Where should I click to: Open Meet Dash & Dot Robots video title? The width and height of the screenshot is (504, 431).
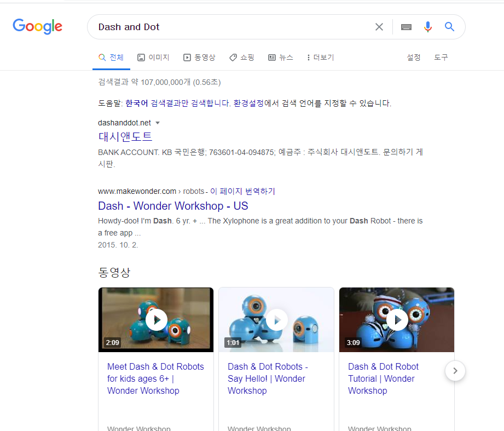(155, 378)
